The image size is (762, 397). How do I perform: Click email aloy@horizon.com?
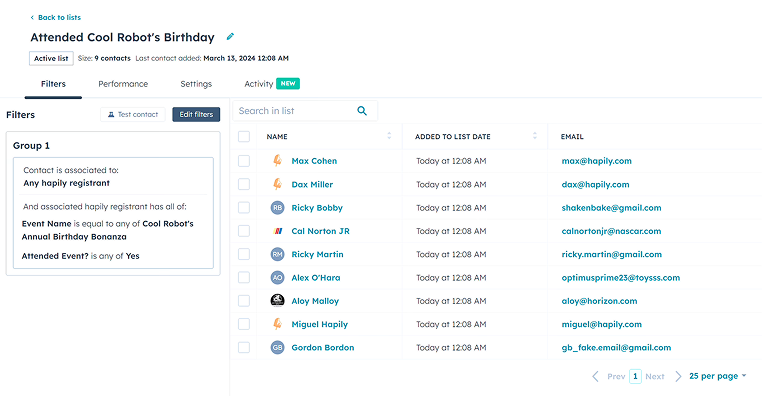[x=599, y=301]
